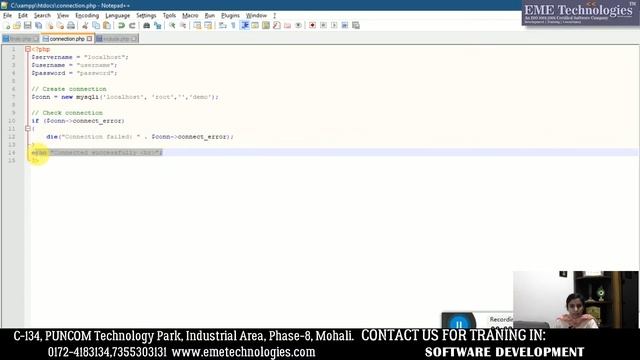Close the first document tab with its X
The width and height of the screenshot is (640, 360).
click(36, 39)
